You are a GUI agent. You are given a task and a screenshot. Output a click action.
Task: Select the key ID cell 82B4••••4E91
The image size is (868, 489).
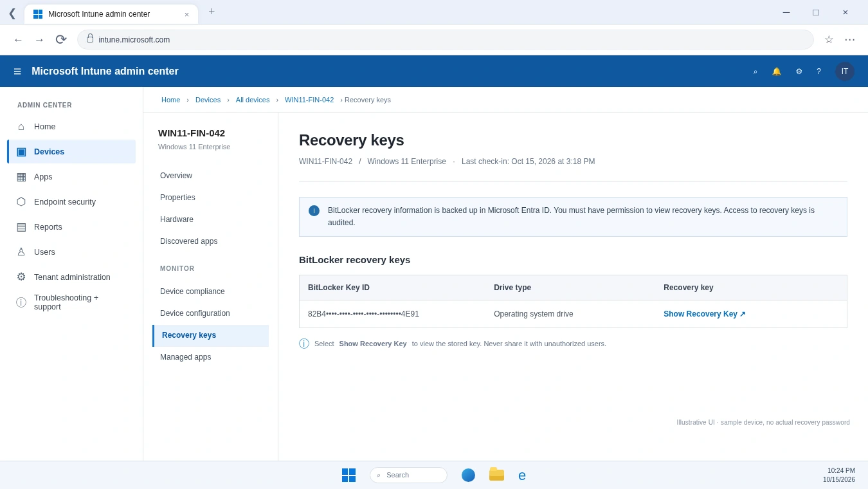pyautogui.click(x=363, y=314)
